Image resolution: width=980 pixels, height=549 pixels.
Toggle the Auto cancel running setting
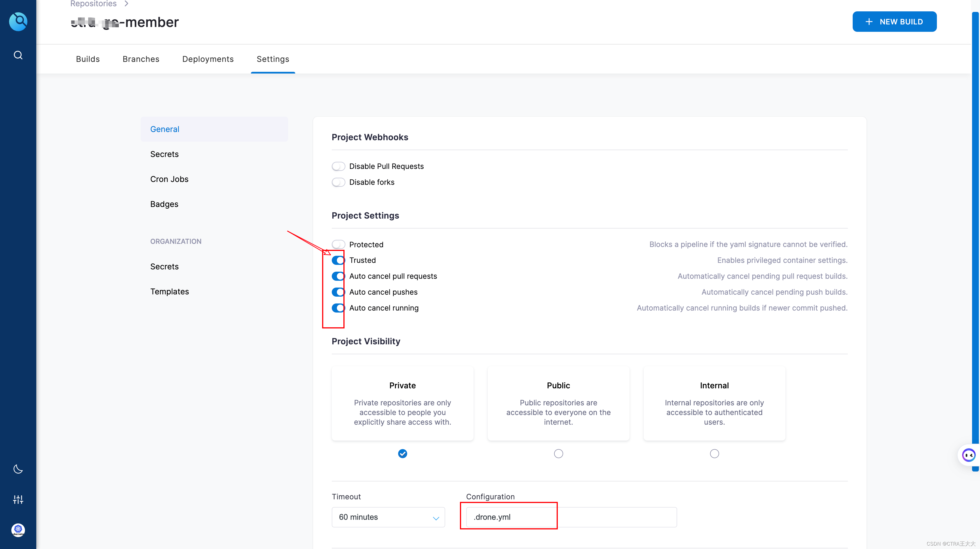338,308
